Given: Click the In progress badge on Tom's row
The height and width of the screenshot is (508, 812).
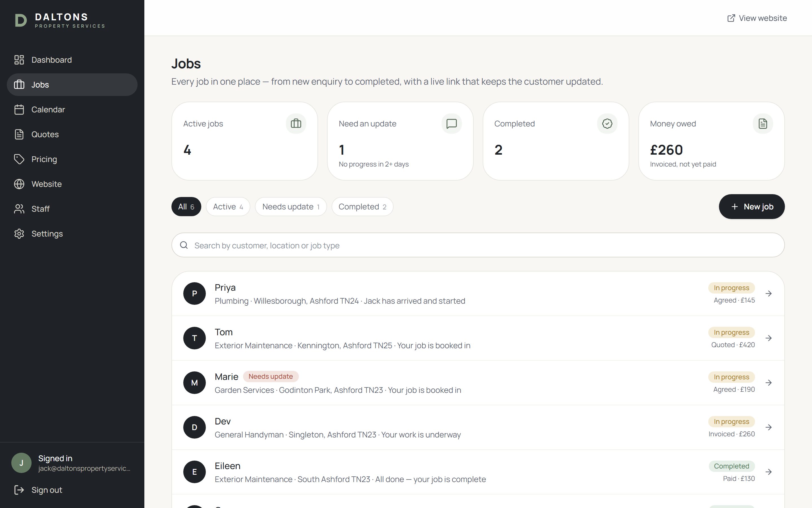Looking at the screenshot, I should (731, 332).
